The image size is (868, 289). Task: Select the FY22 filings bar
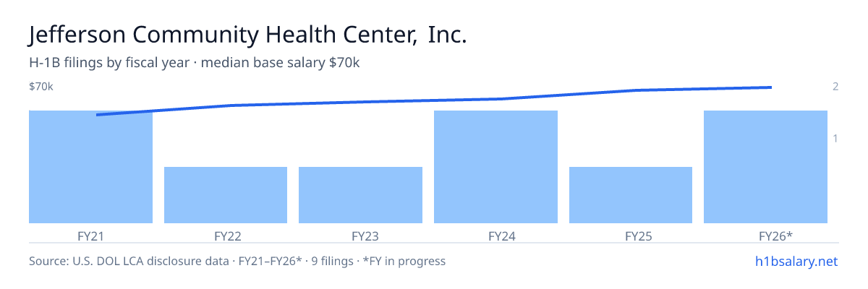tap(226, 195)
